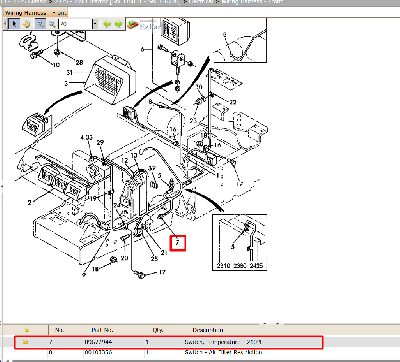Choose the zoom out magnifier tool
The height and width of the screenshot is (362, 400).
(x=52, y=24)
